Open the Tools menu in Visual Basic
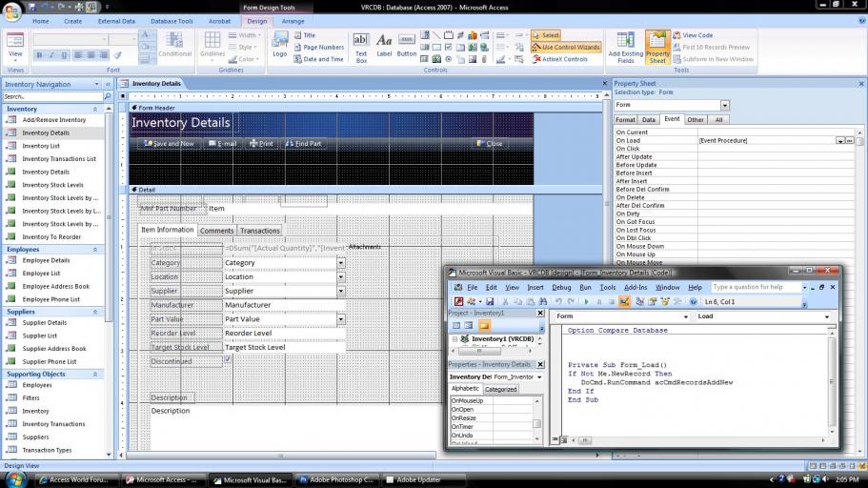Image resolution: width=868 pixels, height=488 pixels. (607, 287)
